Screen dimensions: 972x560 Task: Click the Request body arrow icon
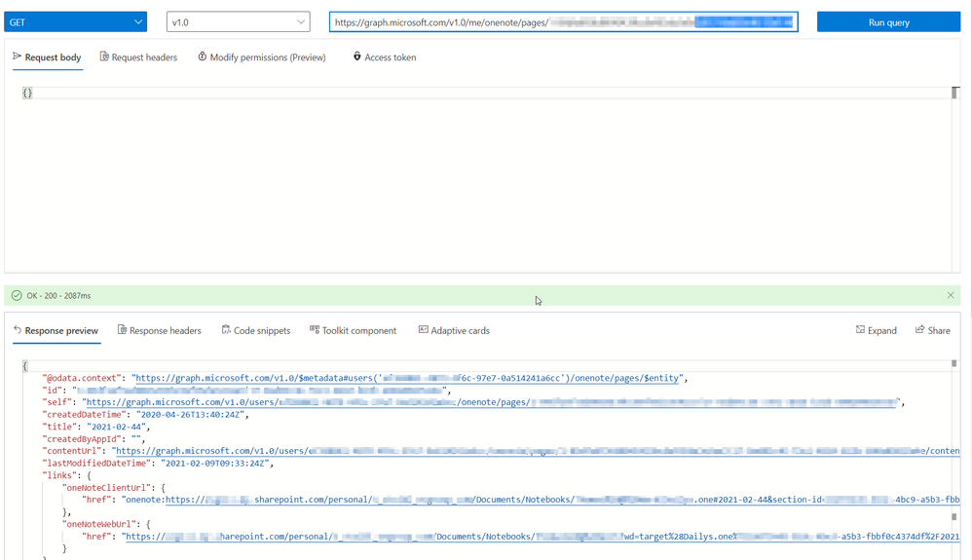coord(17,56)
